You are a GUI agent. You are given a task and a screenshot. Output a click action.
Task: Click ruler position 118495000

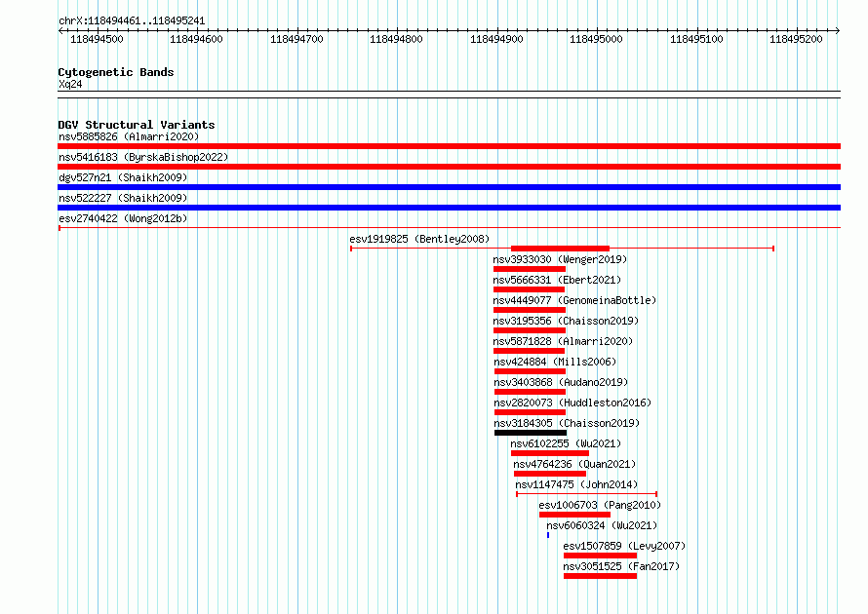[596, 39]
